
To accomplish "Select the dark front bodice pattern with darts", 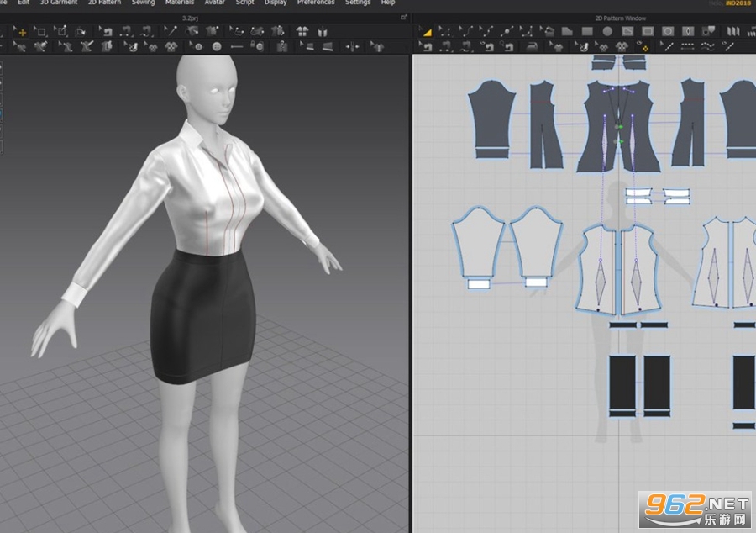I will [618, 125].
